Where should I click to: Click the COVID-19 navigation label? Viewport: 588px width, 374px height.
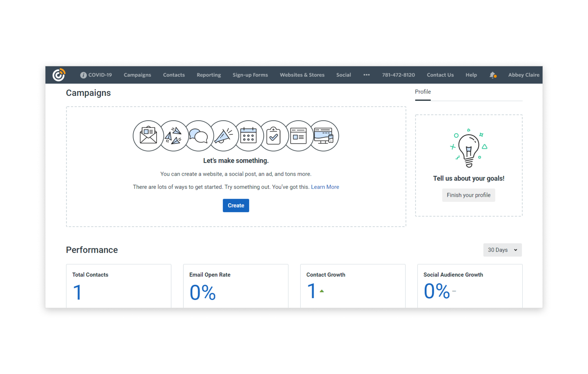(100, 75)
